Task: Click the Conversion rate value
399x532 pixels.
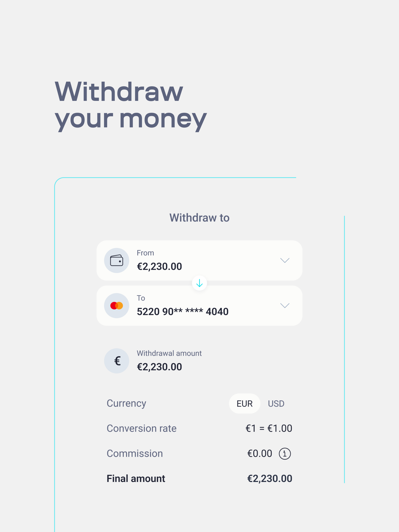Action: [269, 428]
